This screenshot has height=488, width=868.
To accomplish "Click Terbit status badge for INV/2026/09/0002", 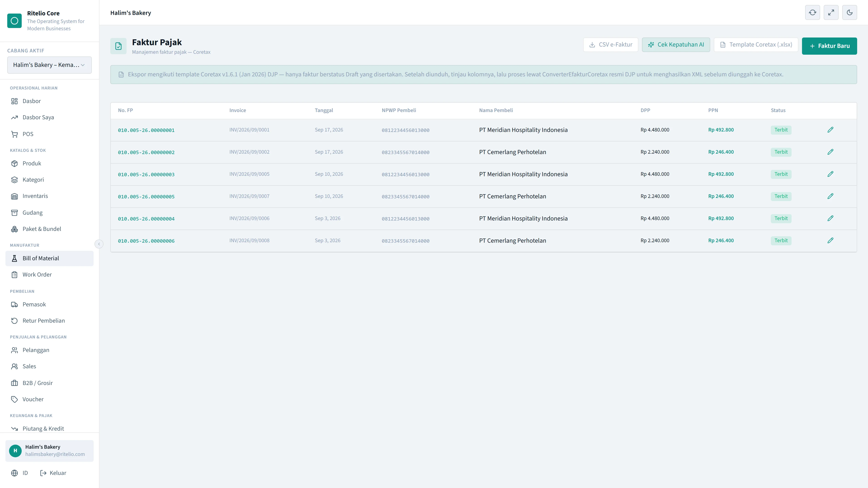I will point(781,152).
